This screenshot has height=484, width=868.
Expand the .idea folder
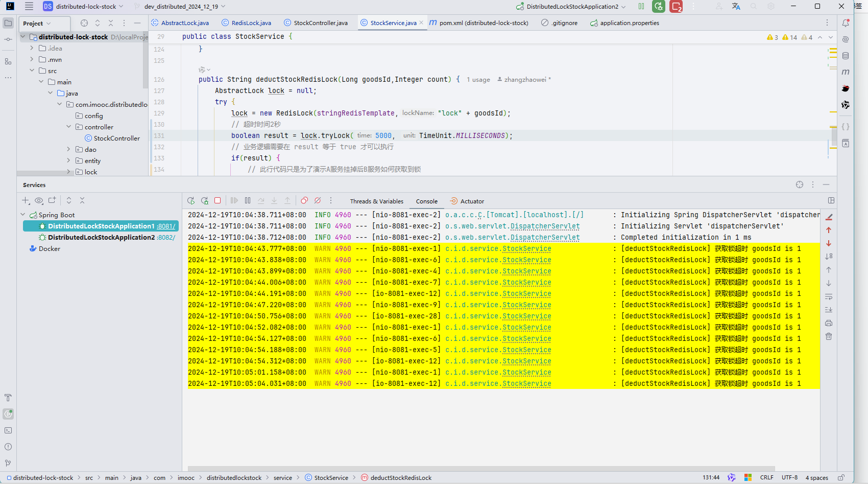click(x=32, y=48)
